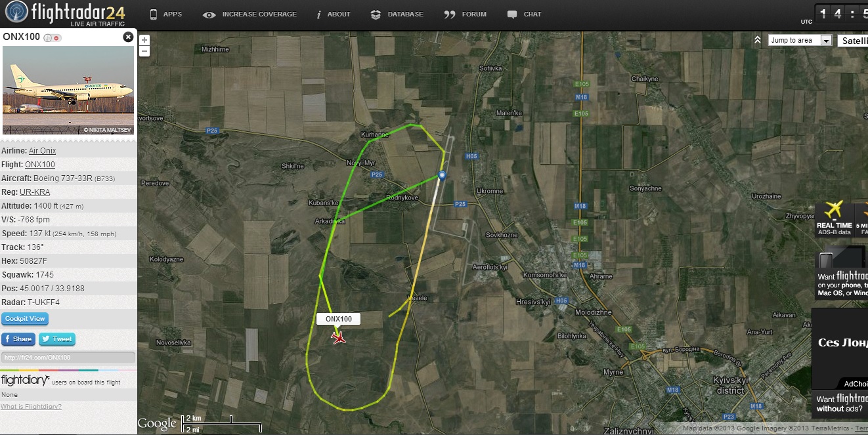Viewport: 868px width, 435px height.
Task: Collapse the map controls with double chevron
Action: pos(757,40)
